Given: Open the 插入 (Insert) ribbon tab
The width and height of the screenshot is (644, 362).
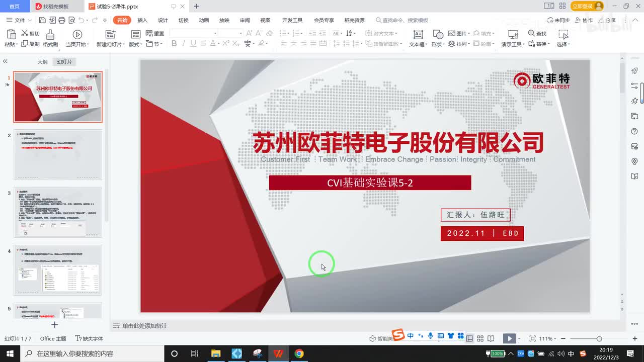Looking at the screenshot, I should click(x=142, y=20).
